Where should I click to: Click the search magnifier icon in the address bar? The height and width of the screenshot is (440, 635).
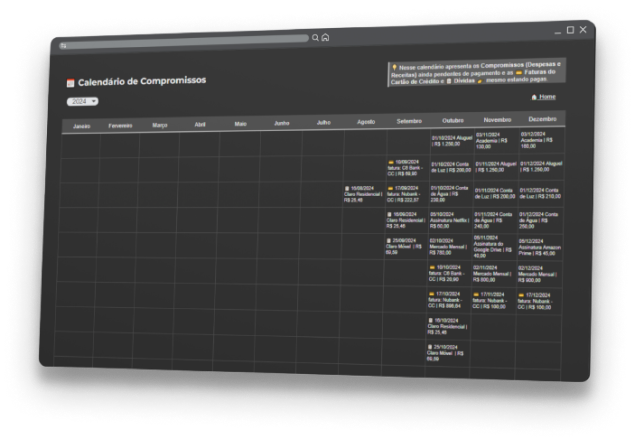(315, 38)
